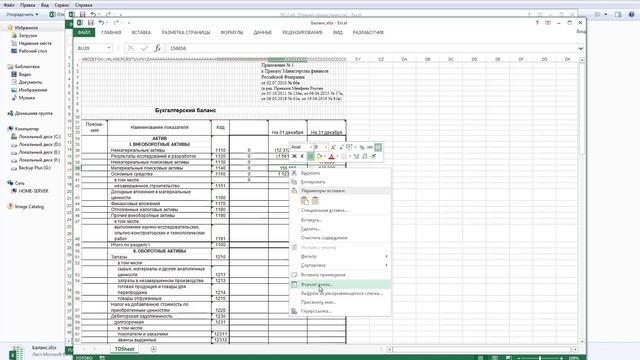
Task: Open Сортировка submenu in context menu
Action: [340, 265]
